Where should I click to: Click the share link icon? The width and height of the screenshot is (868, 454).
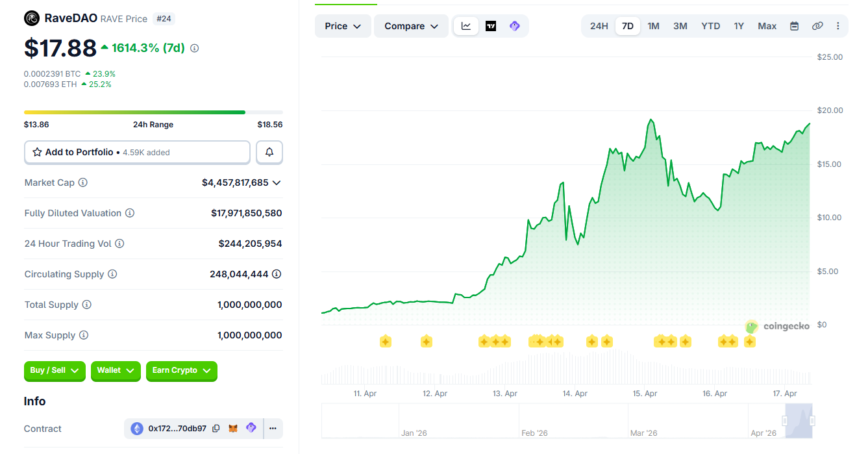coord(817,26)
